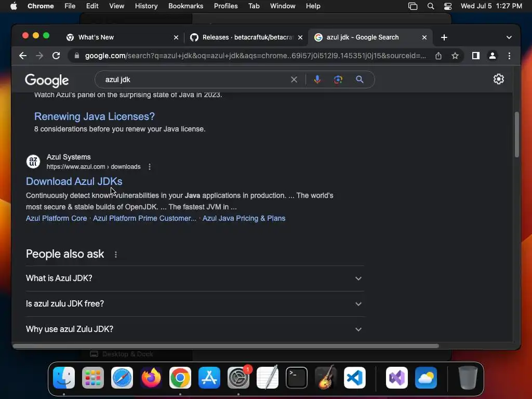Image resolution: width=532 pixels, height=399 pixels.
Task: Launch Visual Studio Code from the Dock
Action: (x=354, y=378)
